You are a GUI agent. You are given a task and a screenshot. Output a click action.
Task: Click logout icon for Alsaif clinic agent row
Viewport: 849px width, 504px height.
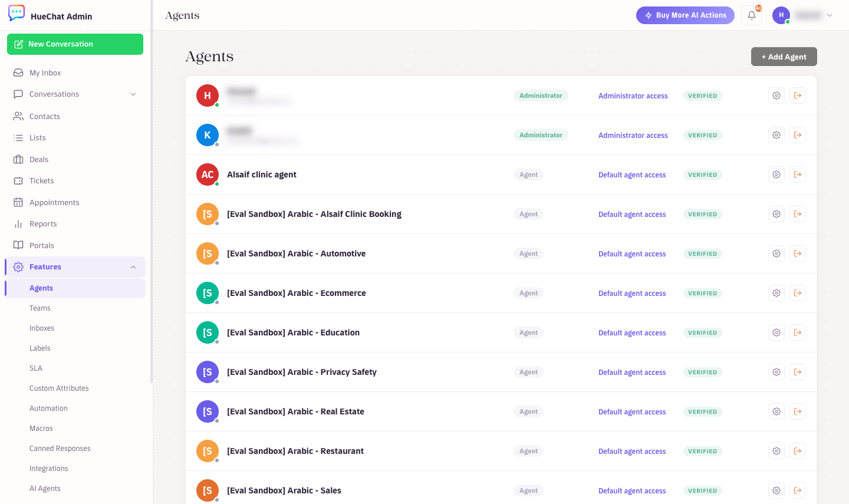798,174
